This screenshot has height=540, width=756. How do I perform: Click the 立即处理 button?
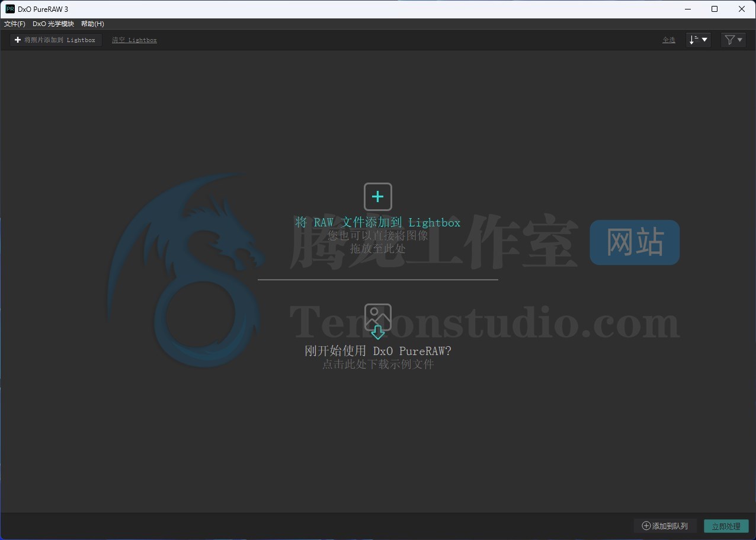click(x=726, y=526)
